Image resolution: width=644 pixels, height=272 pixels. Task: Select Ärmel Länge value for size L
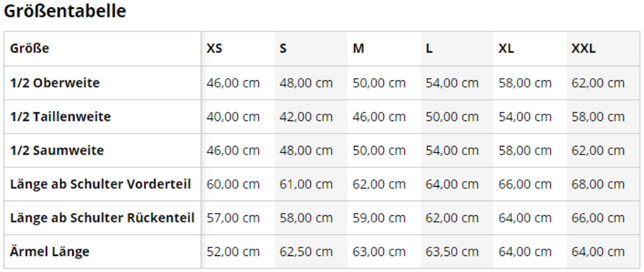[452, 252]
